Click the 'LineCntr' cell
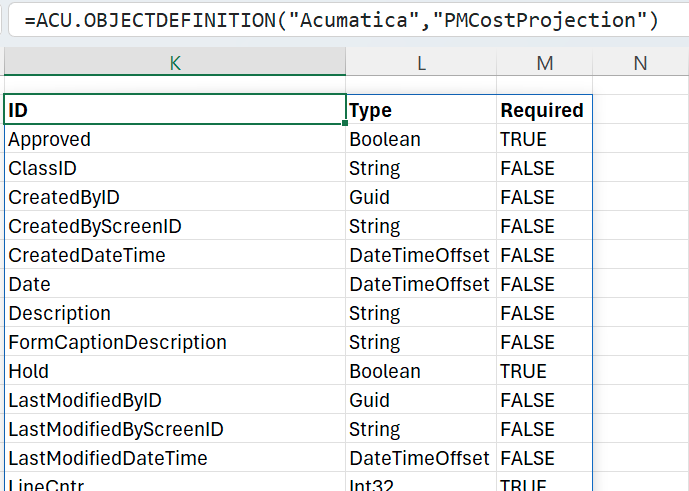The image size is (689, 491). (x=175, y=482)
